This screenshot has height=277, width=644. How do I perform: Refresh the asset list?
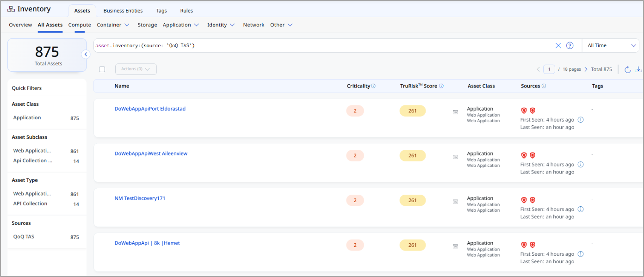coord(627,69)
